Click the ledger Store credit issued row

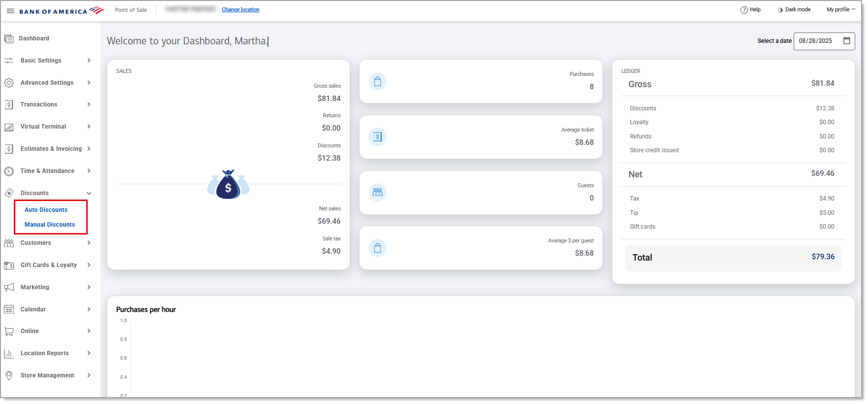pyautogui.click(x=732, y=150)
